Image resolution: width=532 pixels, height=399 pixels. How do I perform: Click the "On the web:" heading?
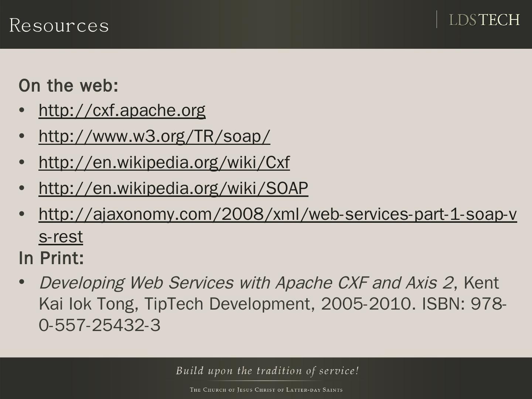[68, 85]
